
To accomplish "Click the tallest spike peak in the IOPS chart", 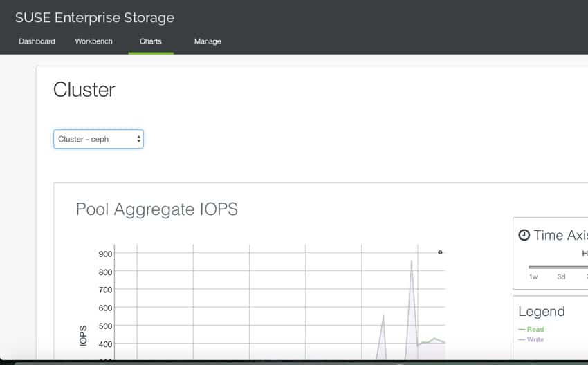I will click(x=412, y=261).
